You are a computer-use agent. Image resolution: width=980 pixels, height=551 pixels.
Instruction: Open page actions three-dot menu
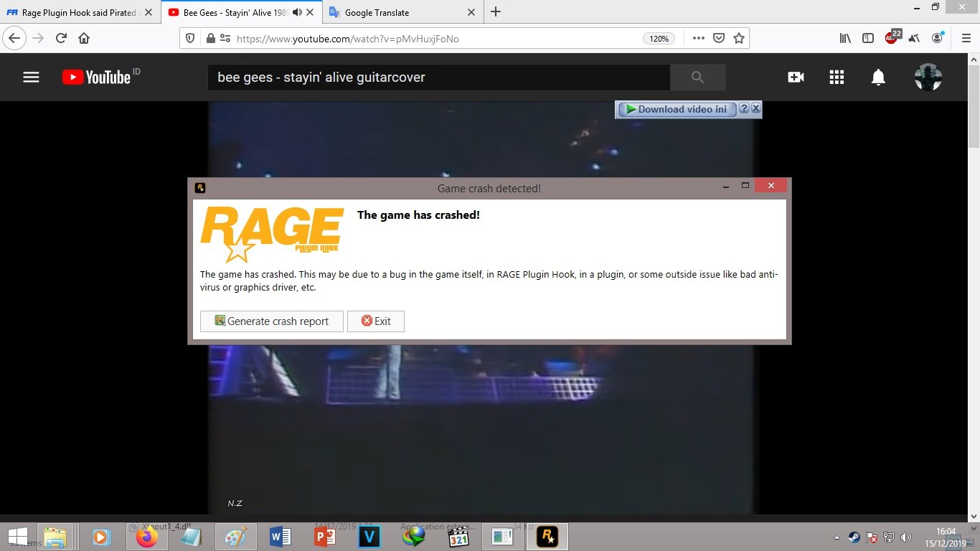click(x=698, y=39)
